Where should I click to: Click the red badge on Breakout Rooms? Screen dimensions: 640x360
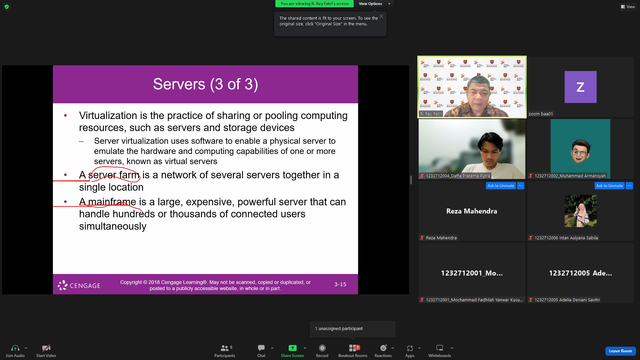click(358, 347)
